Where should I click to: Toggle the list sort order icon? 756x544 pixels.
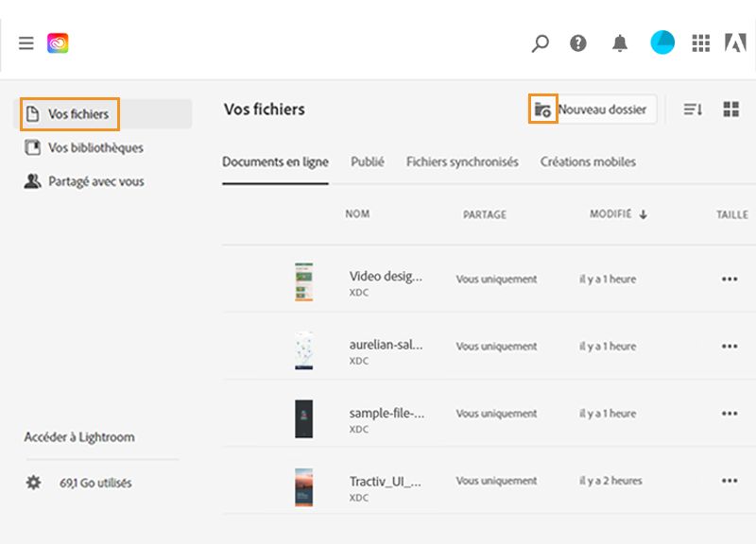[x=693, y=109]
